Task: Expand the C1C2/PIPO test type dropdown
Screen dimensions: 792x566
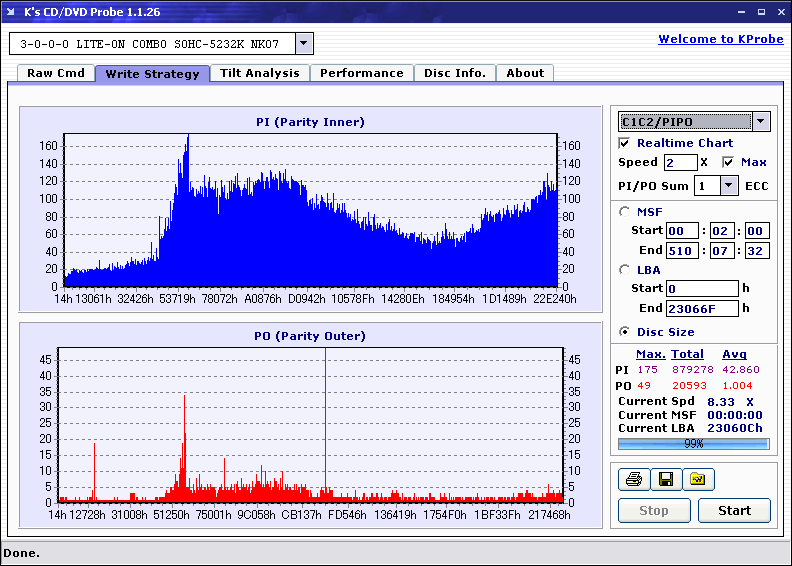Action: (761, 122)
